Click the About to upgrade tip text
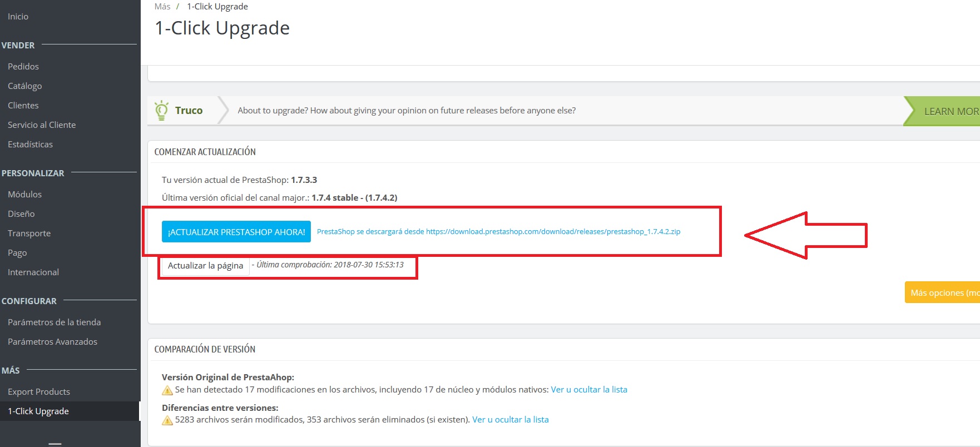The width and height of the screenshot is (980, 447). [407, 111]
